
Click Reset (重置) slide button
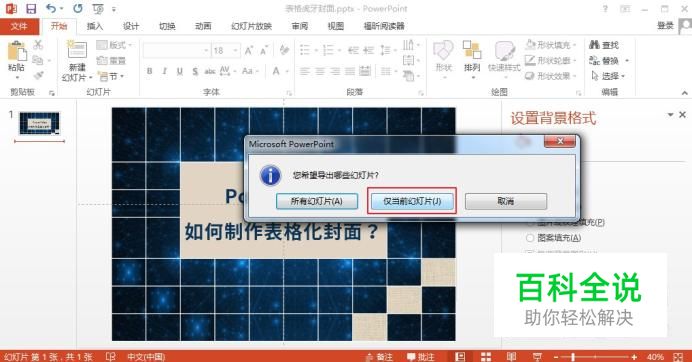pos(112,60)
